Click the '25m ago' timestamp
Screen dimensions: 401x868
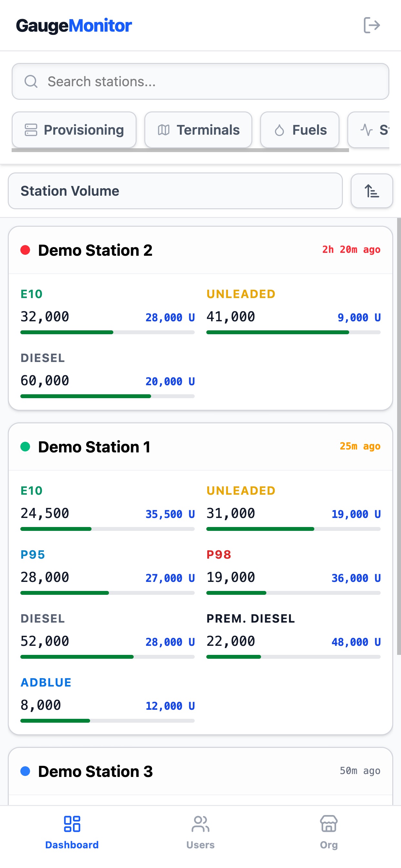pos(360,447)
